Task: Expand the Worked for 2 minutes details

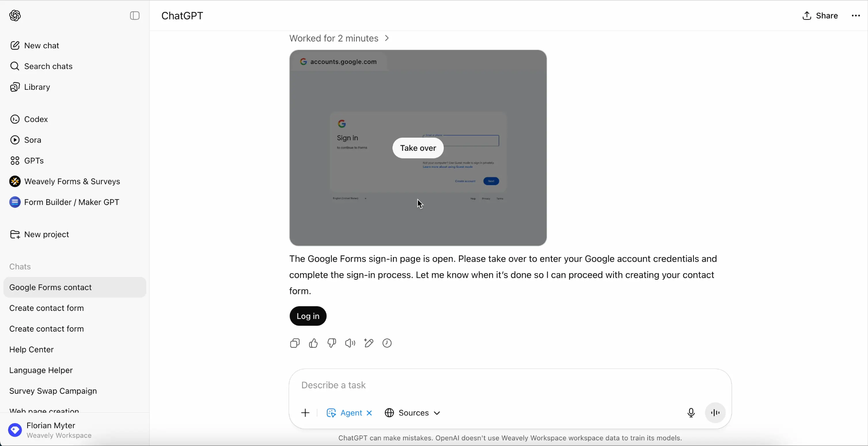Action: coord(339,38)
